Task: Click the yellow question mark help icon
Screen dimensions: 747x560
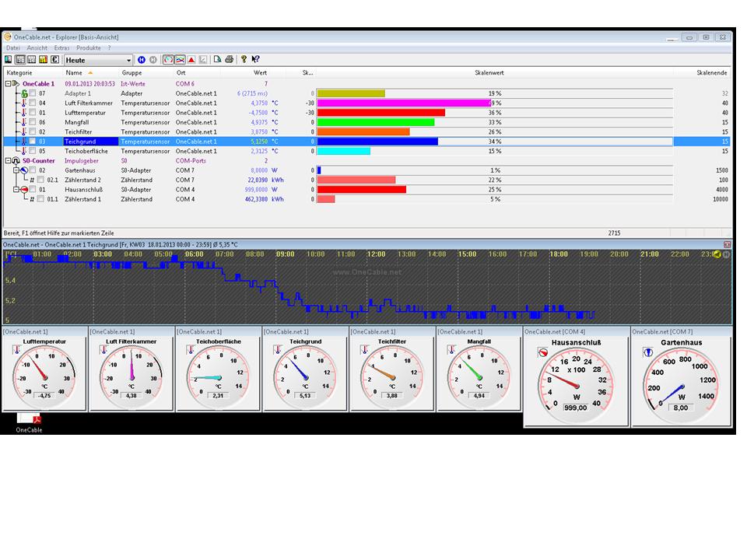Action: click(244, 60)
